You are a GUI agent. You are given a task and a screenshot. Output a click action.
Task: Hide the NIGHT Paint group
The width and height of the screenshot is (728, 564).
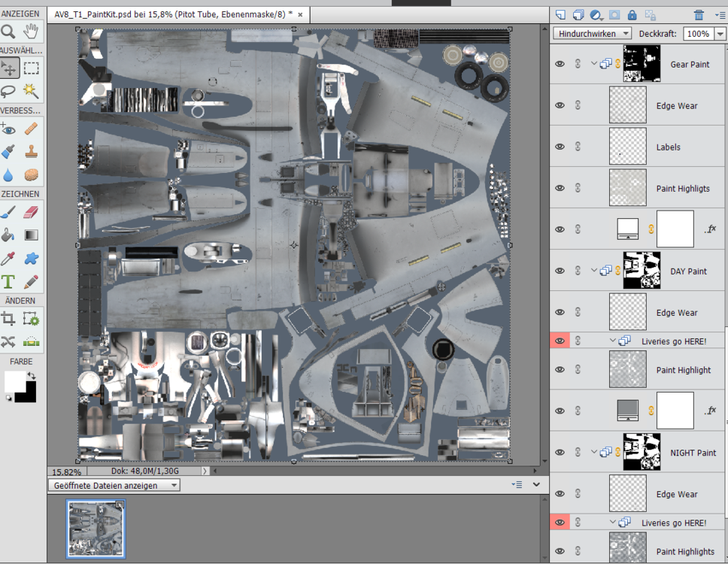pos(560,453)
